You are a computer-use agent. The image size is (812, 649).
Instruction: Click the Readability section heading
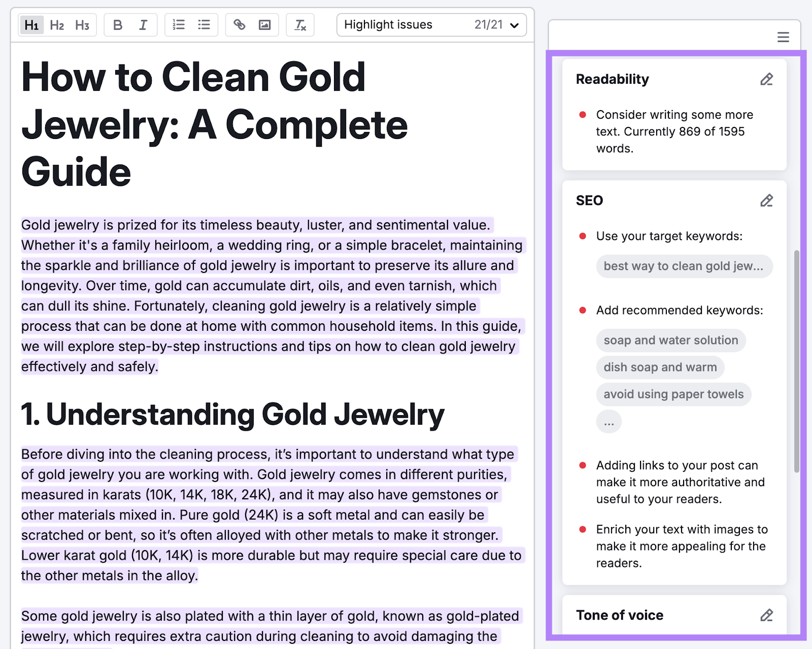click(x=612, y=79)
